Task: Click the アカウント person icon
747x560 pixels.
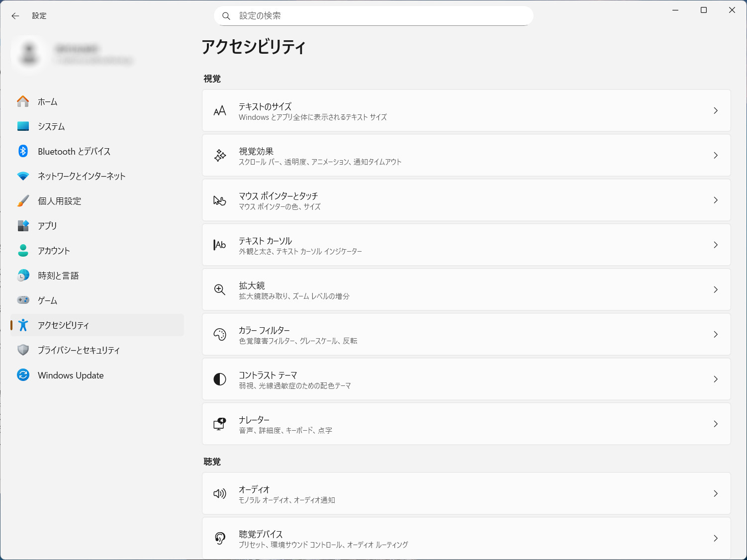Action: coord(23,251)
